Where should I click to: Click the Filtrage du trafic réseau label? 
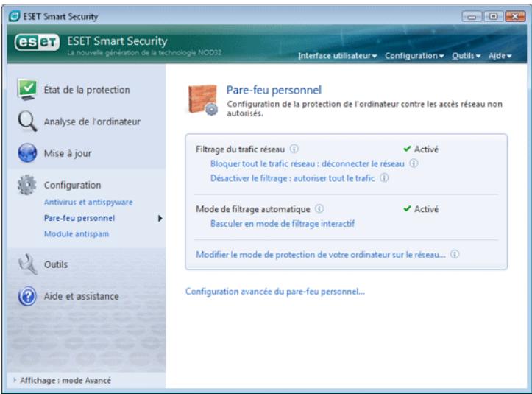pyautogui.click(x=240, y=149)
